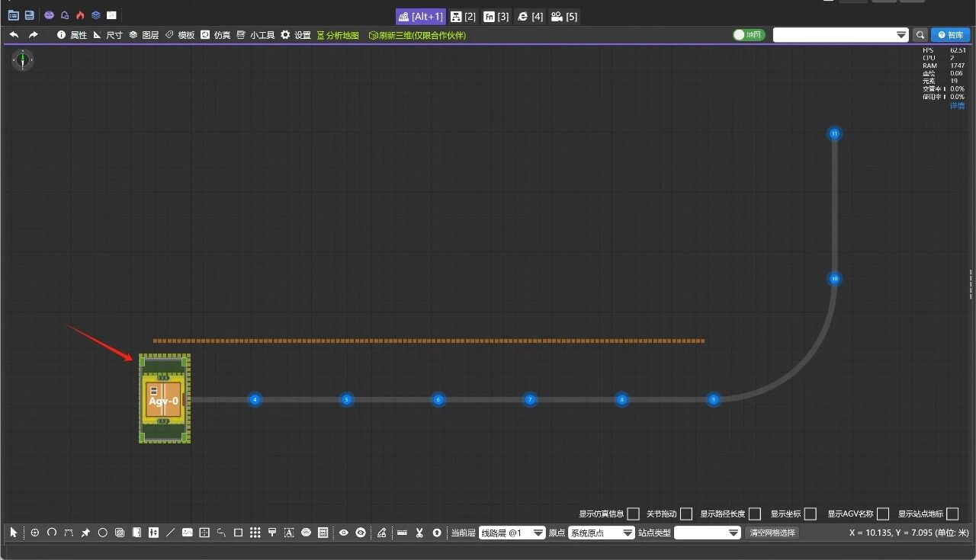Click the undo arrow

point(14,35)
